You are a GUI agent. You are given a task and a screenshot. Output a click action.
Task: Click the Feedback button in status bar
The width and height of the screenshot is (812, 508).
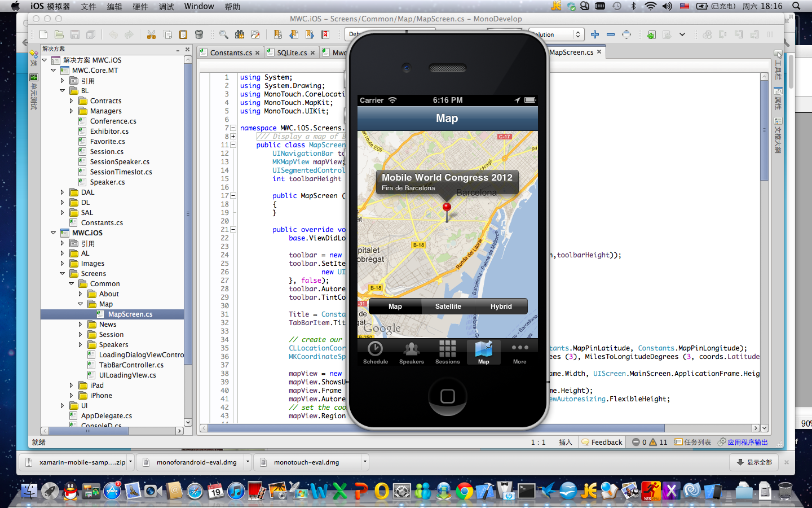(x=602, y=442)
